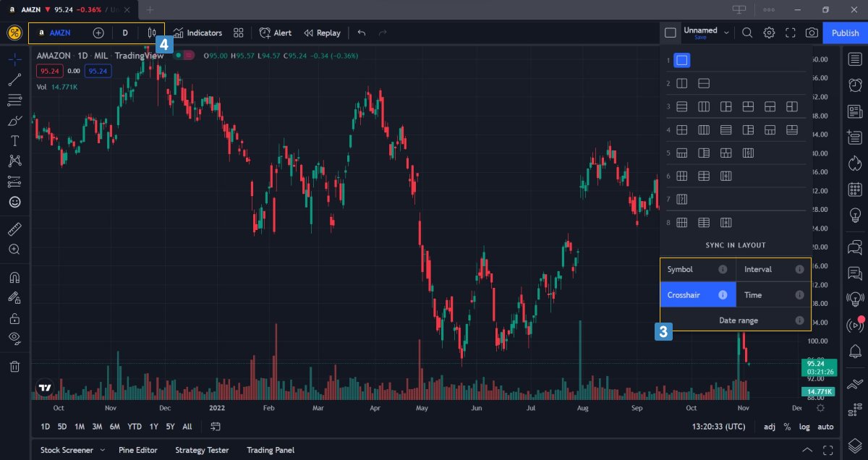Show All data range
Image resolution: width=868 pixels, height=460 pixels.
(187, 427)
